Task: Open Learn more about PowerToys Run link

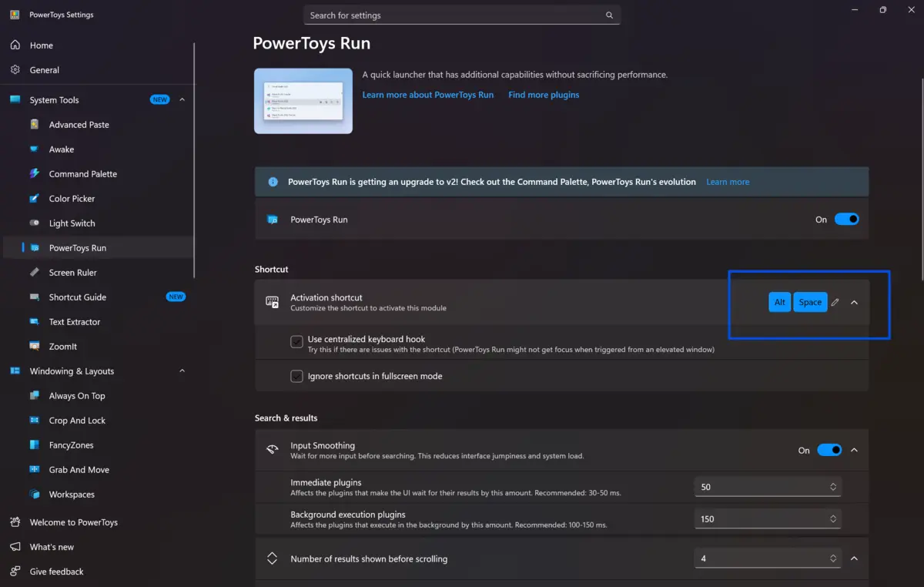Action: coord(428,95)
